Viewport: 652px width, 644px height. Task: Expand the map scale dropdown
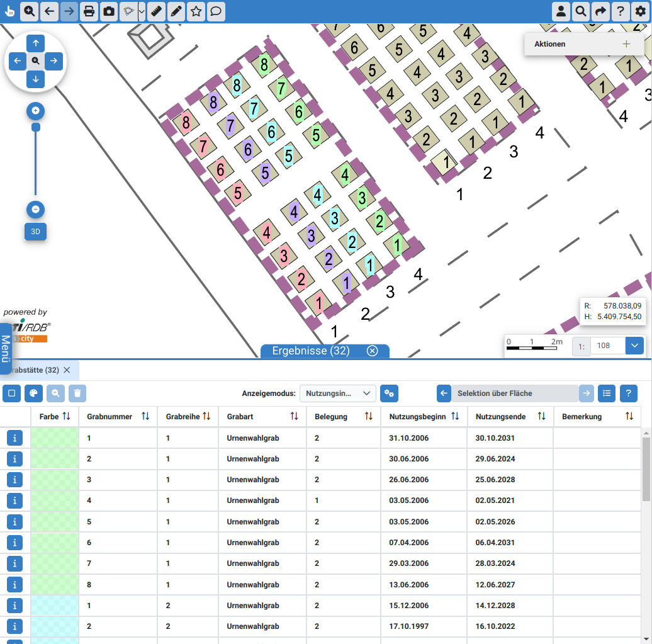(x=634, y=346)
